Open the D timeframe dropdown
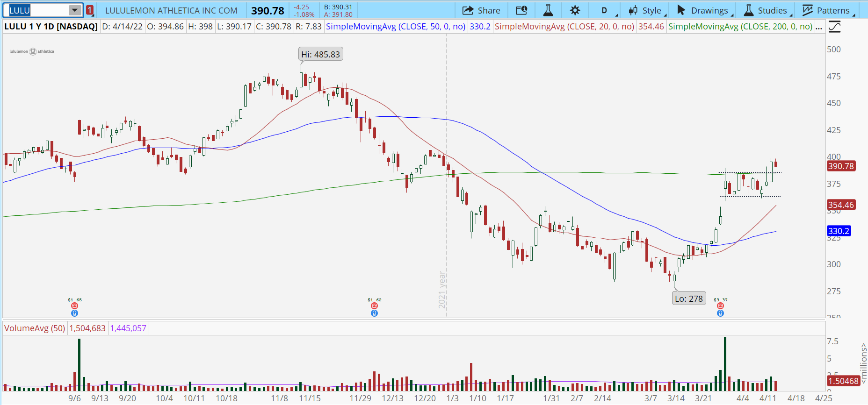The image size is (868, 405). pyautogui.click(x=604, y=10)
